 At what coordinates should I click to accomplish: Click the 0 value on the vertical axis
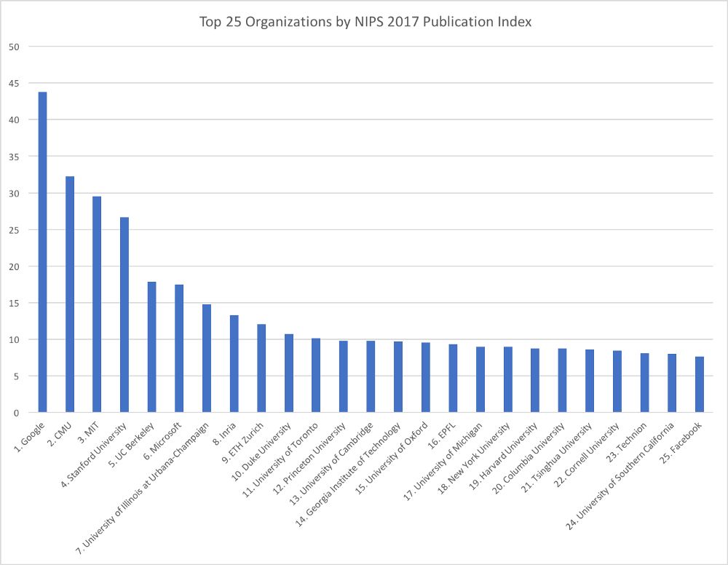click(x=17, y=413)
